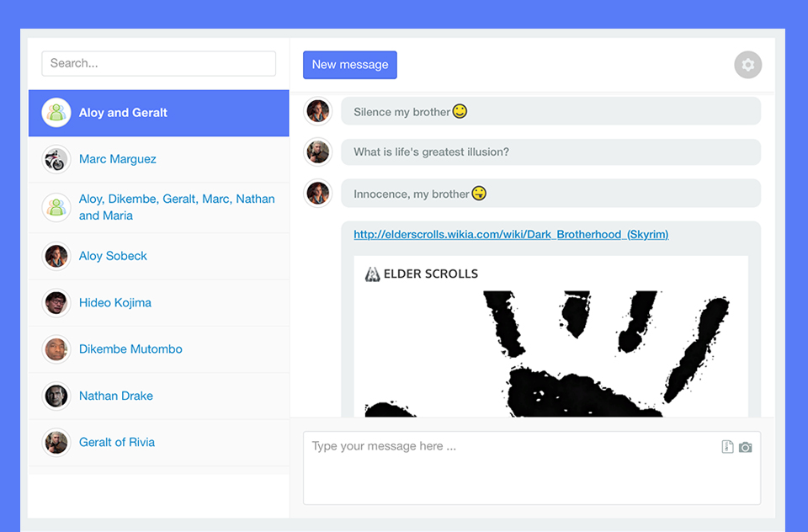Open chat with Dikembe Mutombo

click(x=159, y=349)
